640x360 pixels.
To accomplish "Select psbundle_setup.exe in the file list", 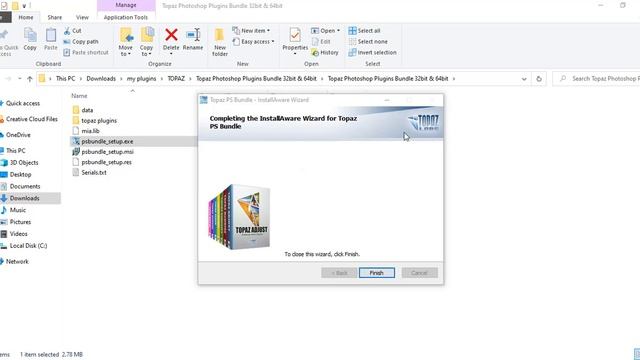I will coord(102,141).
